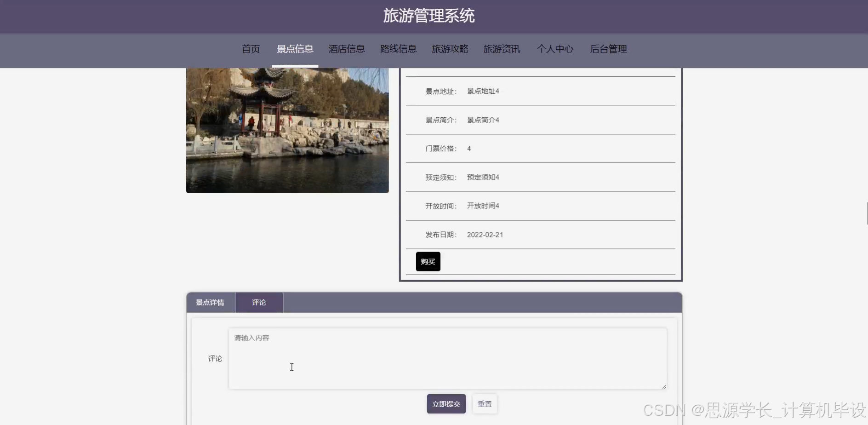Open the 旅游资讯 nav item
Screen dimensions: 868x425
click(502, 49)
